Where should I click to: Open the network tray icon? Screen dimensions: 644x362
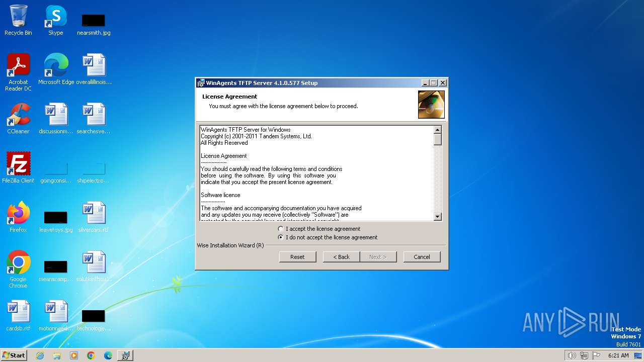pyautogui.click(x=584, y=355)
